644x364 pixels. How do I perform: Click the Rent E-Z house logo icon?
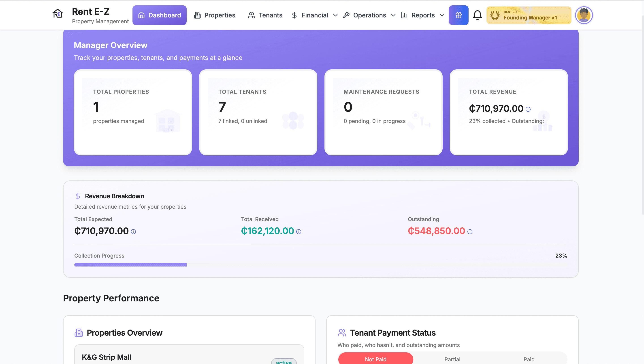pos(57,13)
